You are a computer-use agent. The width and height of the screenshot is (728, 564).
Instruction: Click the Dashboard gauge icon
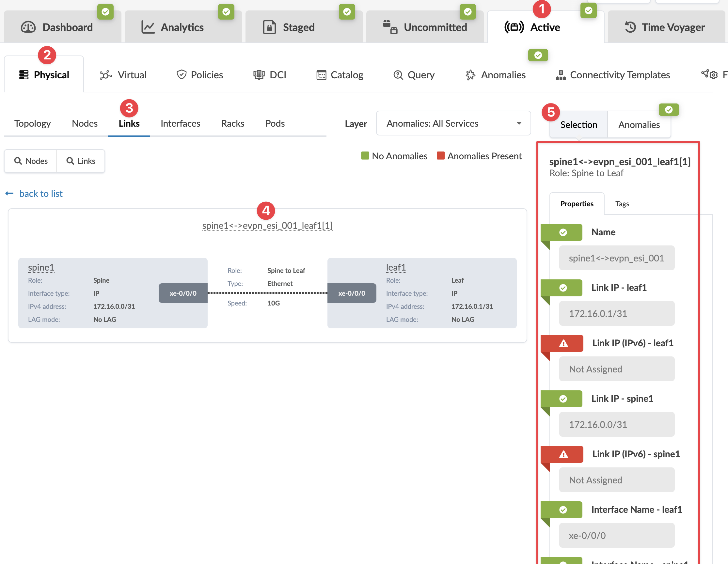coord(28,27)
